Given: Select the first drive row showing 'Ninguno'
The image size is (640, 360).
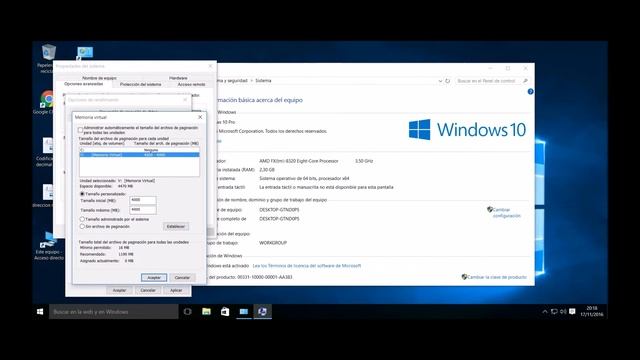Looking at the screenshot, I should click(139, 150).
